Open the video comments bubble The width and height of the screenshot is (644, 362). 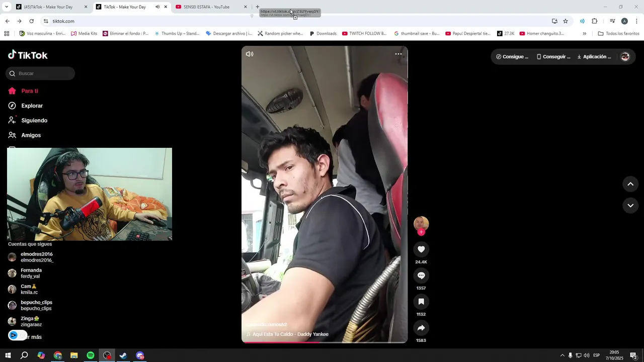421,276
